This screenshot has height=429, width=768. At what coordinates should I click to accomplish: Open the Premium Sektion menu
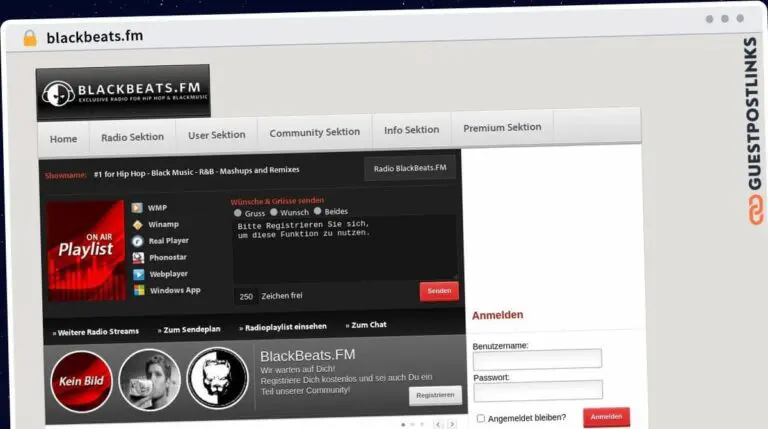pos(502,127)
